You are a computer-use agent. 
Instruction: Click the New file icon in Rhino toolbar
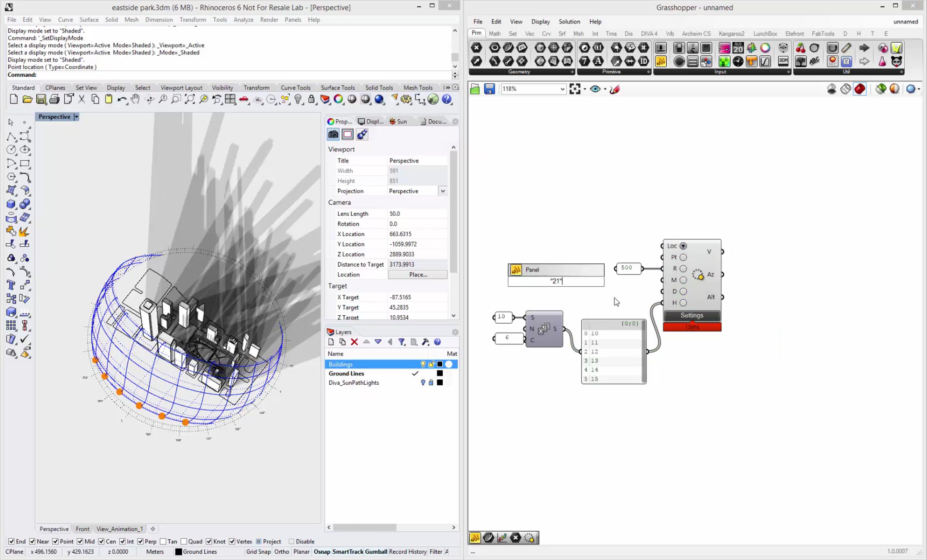tap(14, 99)
